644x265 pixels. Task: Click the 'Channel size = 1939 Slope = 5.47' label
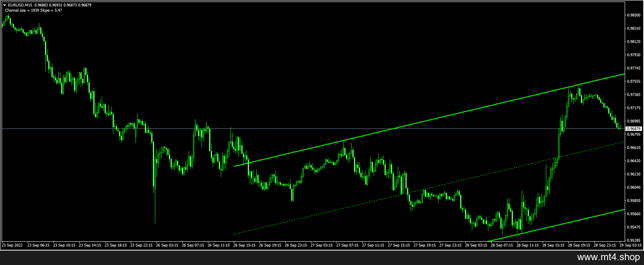click(33, 10)
